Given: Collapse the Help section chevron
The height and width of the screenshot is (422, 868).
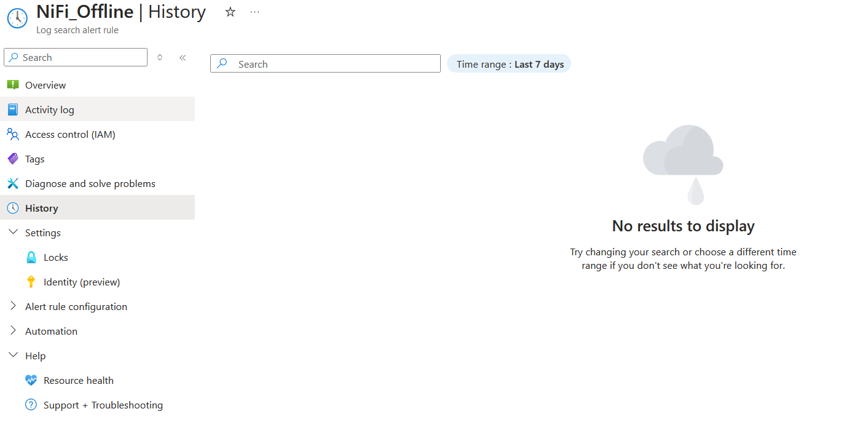Looking at the screenshot, I should 13,355.
